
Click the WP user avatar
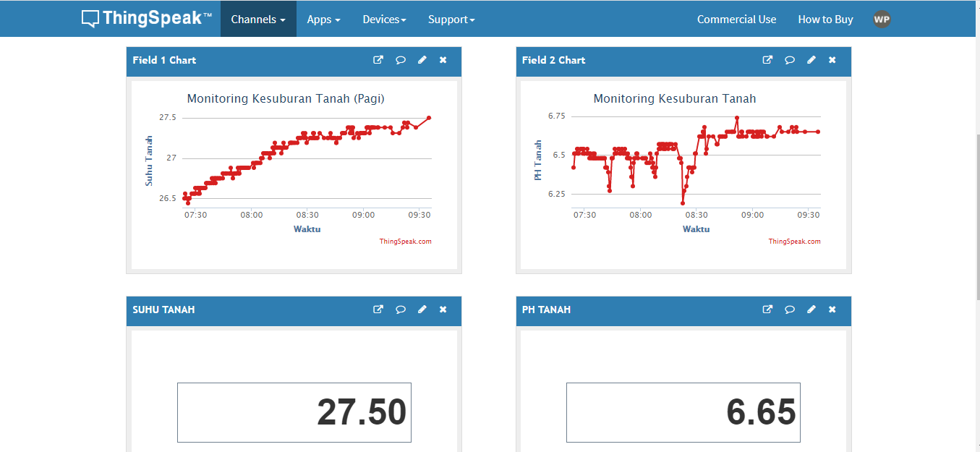(x=881, y=20)
